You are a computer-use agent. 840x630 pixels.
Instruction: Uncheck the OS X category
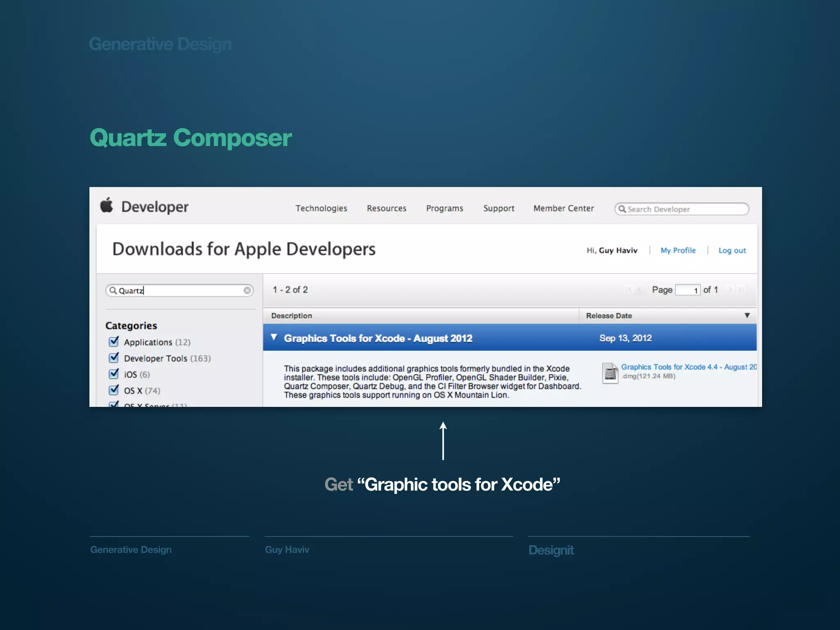[114, 390]
